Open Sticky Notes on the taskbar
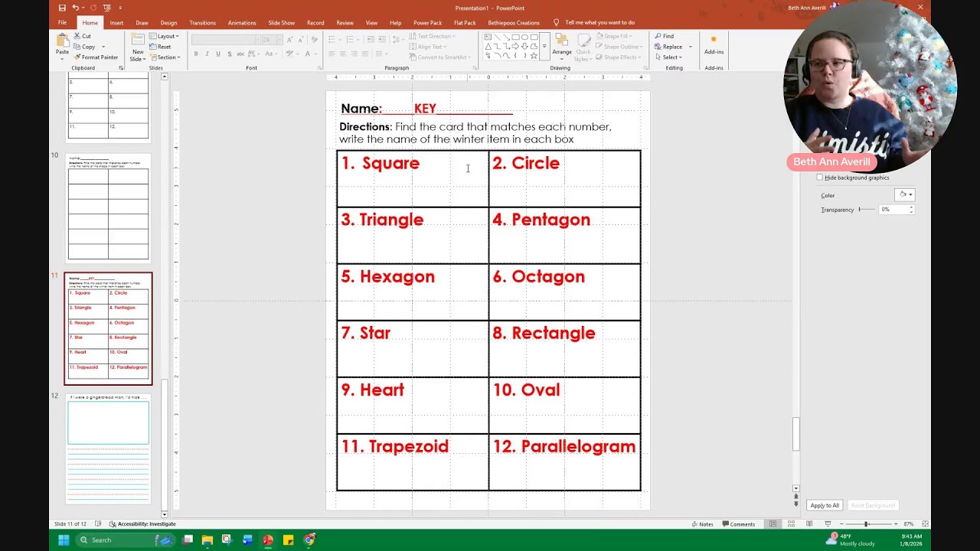This screenshot has height=551, width=980. coord(288,540)
